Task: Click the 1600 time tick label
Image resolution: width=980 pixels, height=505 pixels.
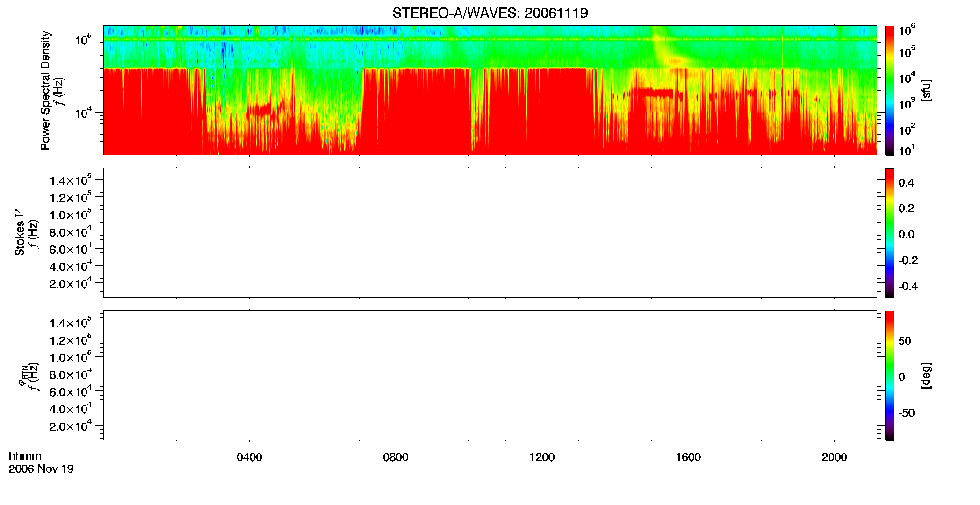Action: (688, 457)
